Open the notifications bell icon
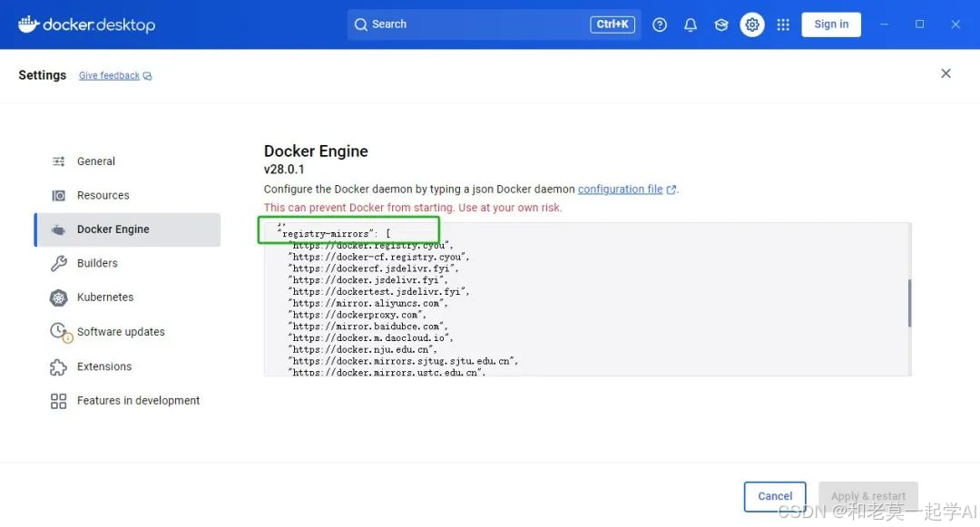The image size is (980, 527). click(x=690, y=24)
